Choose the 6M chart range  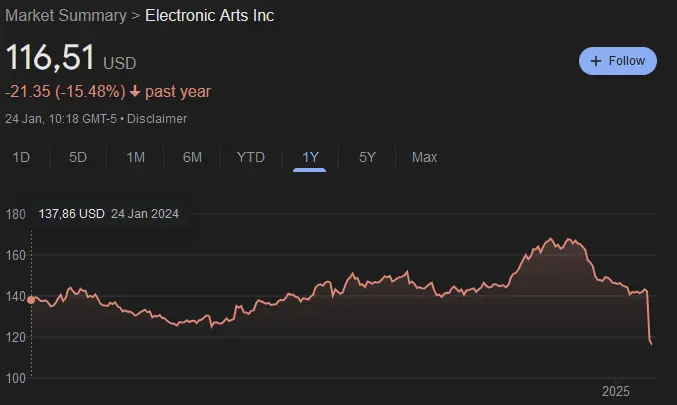click(x=192, y=157)
